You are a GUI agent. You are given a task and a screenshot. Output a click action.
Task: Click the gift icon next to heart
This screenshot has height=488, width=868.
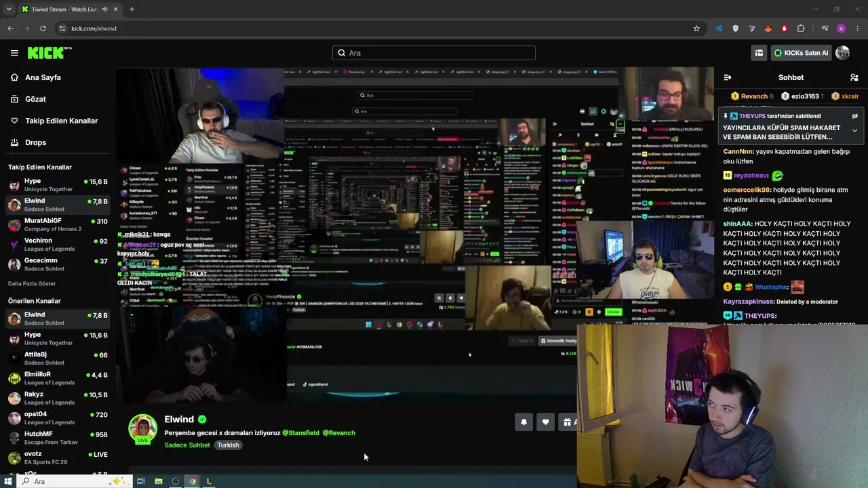tap(568, 422)
